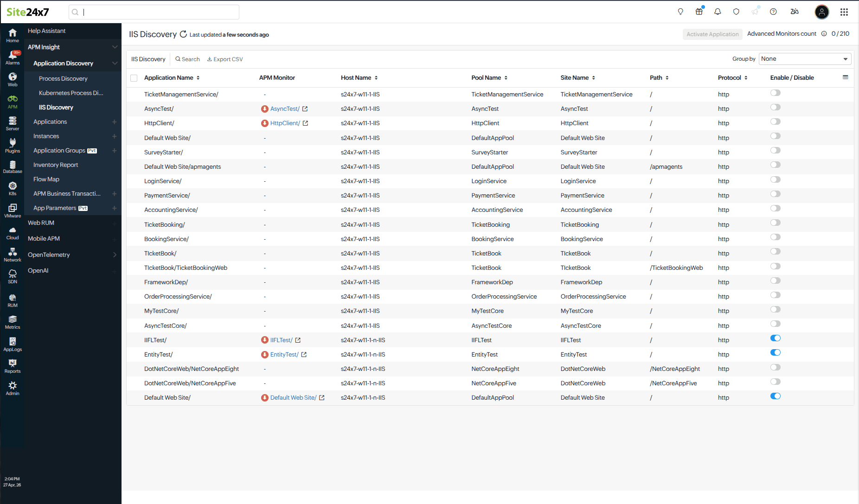Disable the toggle for EntityTest/ row
Screen dimensions: 859x504
coord(776,352)
